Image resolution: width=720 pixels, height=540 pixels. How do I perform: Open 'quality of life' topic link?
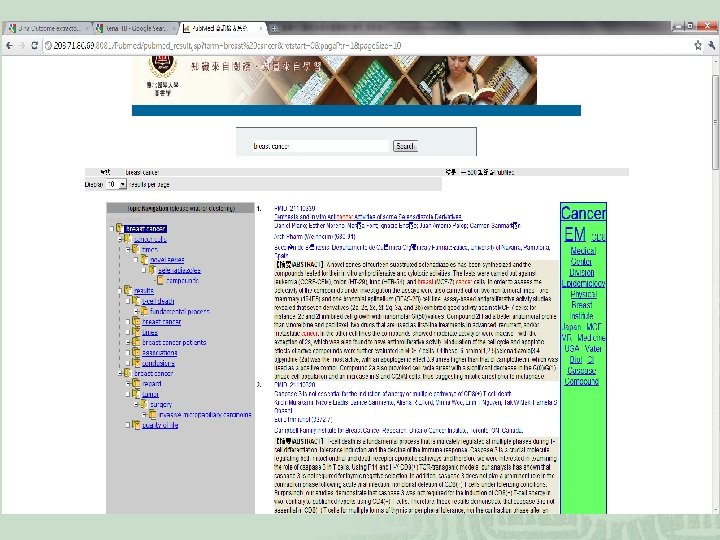click(160, 425)
